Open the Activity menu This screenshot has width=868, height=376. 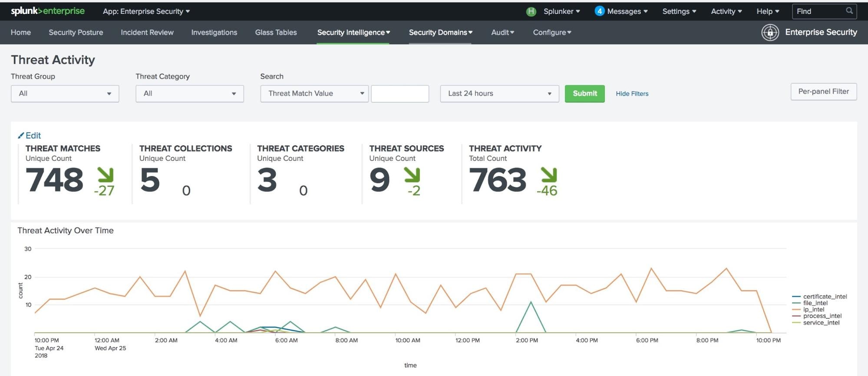click(726, 11)
